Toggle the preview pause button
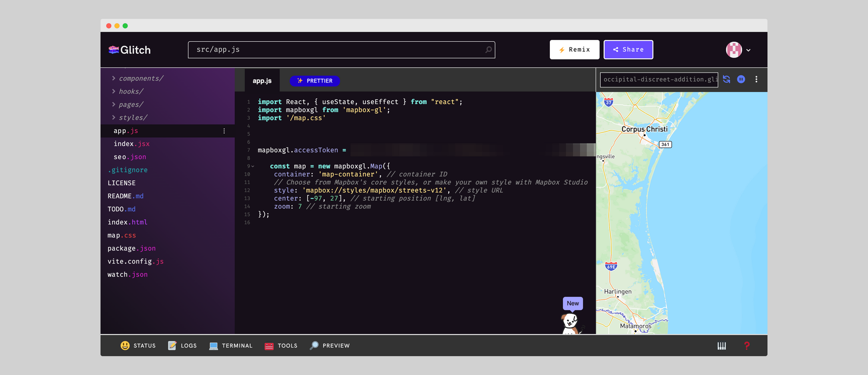Screen dimensions: 868x375 click(741, 79)
